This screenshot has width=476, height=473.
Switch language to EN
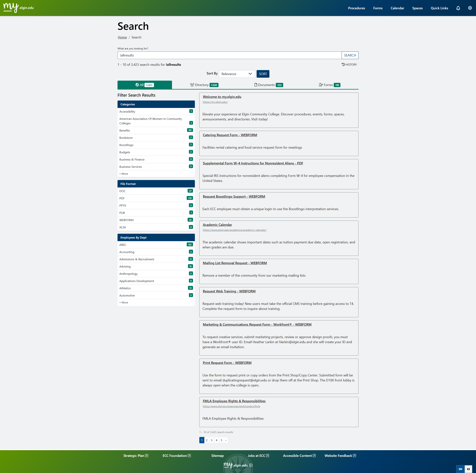tap(460, 469)
